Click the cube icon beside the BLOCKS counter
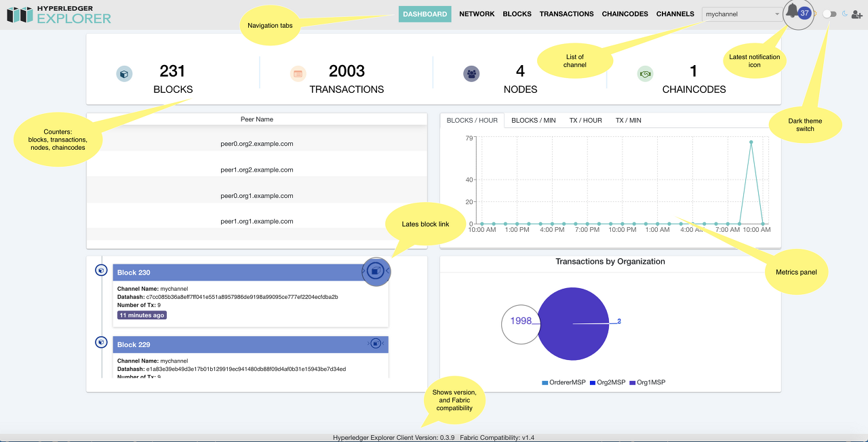The height and width of the screenshot is (442, 868). click(124, 73)
